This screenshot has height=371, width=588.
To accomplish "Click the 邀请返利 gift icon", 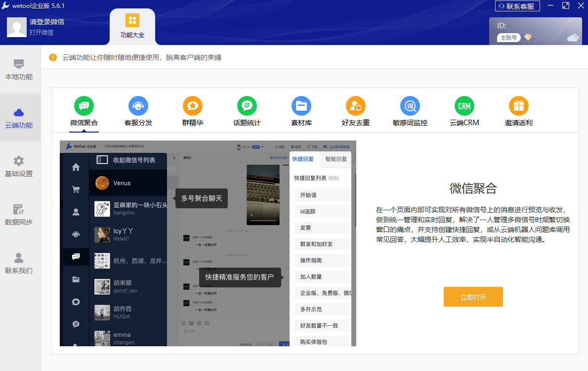I will click(x=519, y=106).
